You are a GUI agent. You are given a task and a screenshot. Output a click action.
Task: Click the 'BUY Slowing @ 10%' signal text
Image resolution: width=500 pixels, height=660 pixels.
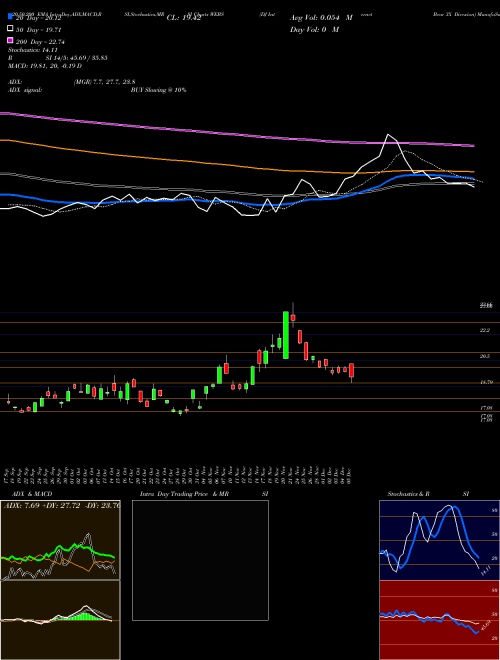(158, 90)
